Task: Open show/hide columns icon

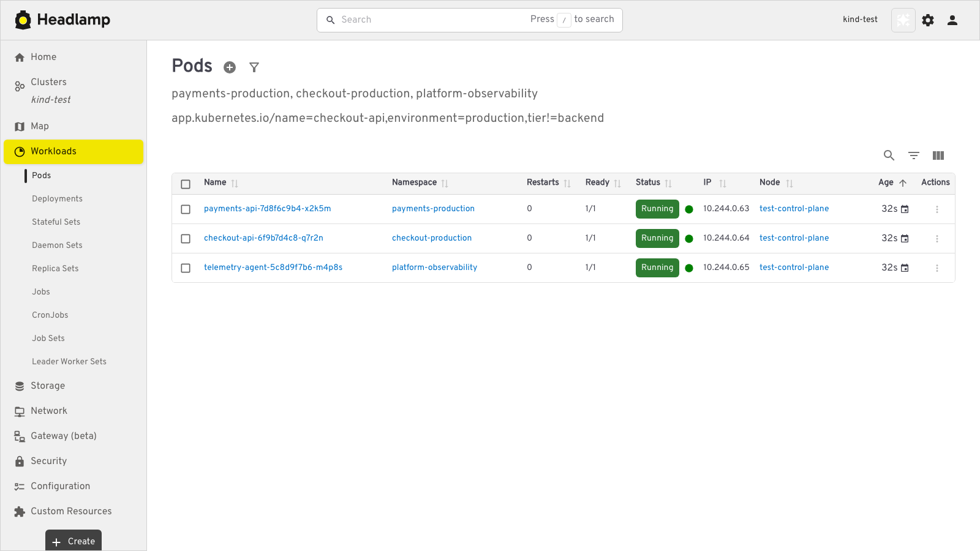Action: [938, 156]
